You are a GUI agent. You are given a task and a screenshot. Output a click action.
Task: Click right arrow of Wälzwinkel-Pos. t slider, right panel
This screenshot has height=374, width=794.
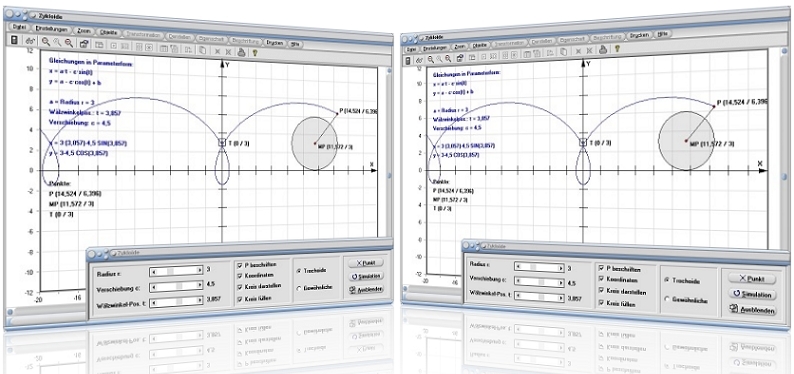[561, 297]
